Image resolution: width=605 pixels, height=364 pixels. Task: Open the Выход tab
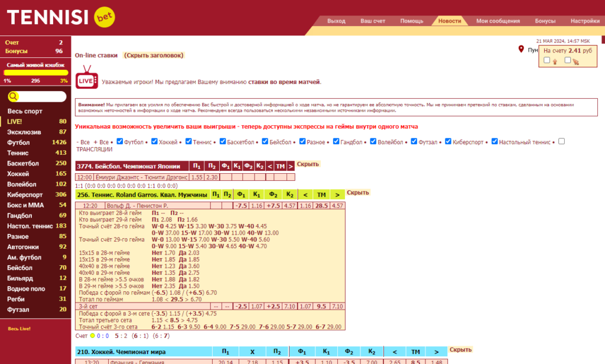click(x=336, y=21)
